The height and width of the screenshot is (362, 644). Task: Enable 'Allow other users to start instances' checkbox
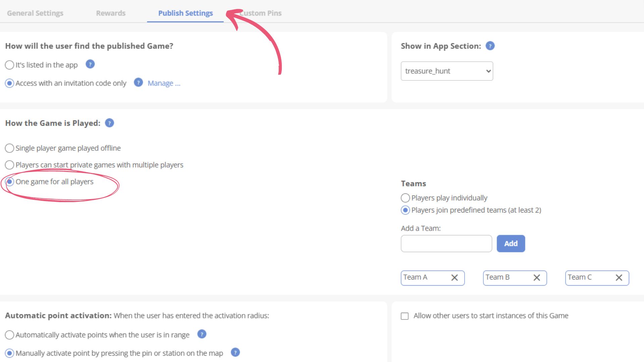point(405,316)
